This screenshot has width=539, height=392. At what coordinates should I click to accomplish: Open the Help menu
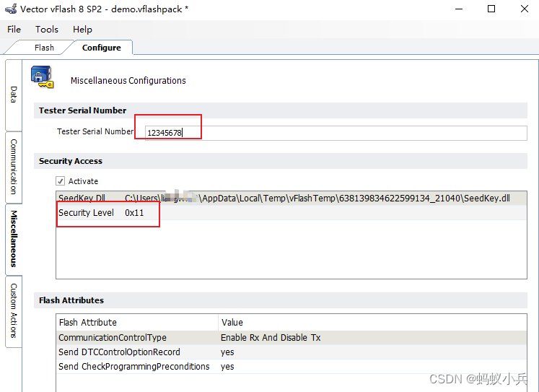coord(82,30)
